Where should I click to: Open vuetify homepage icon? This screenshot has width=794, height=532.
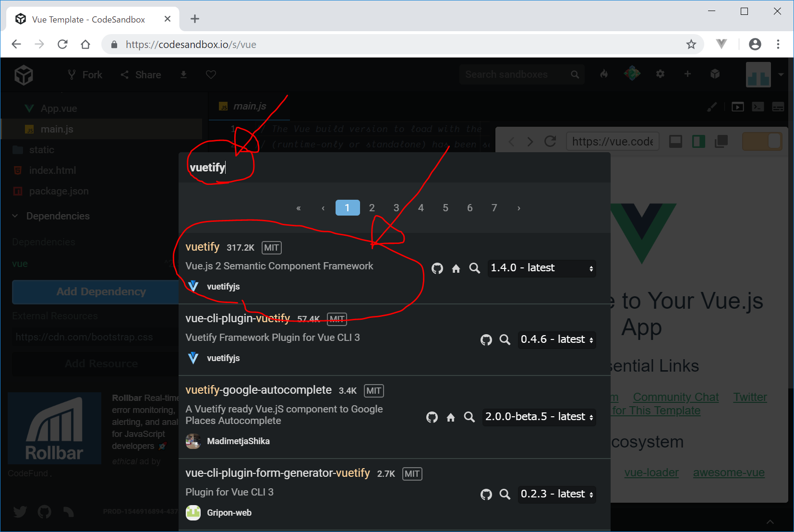[x=456, y=268]
